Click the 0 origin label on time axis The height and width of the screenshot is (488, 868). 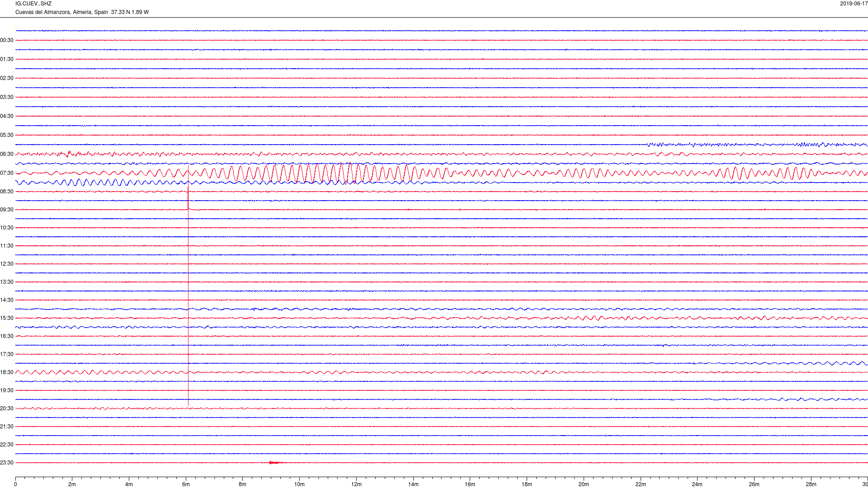pos(15,484)
